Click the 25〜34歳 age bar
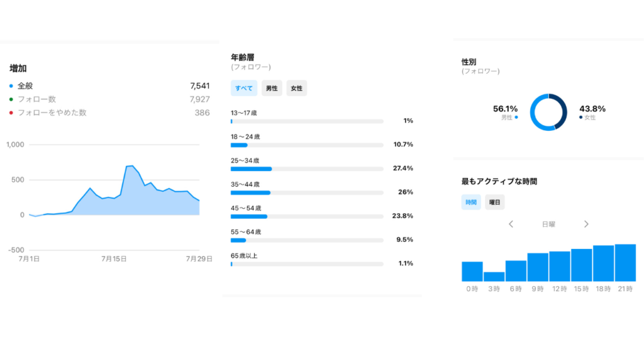The height and width of the screenshot is (337, 644). tap(252, 169)
